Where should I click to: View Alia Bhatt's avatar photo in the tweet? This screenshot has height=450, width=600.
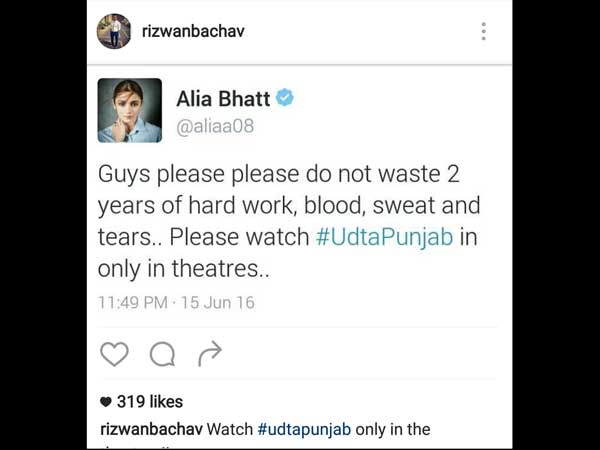click(x=130, y=111)
